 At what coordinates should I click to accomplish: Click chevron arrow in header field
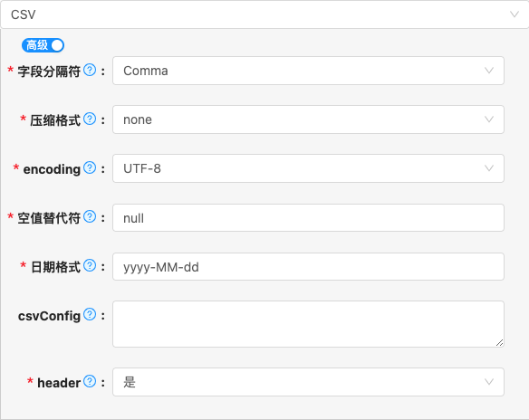click(x=489, y=382)
